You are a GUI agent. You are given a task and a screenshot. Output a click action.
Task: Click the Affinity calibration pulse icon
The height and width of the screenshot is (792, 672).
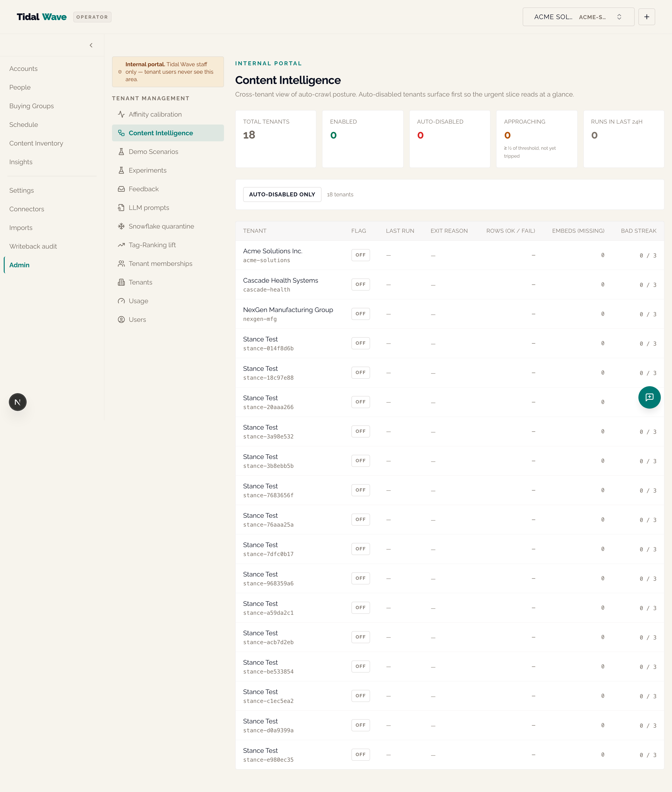(x=121, y=114)
